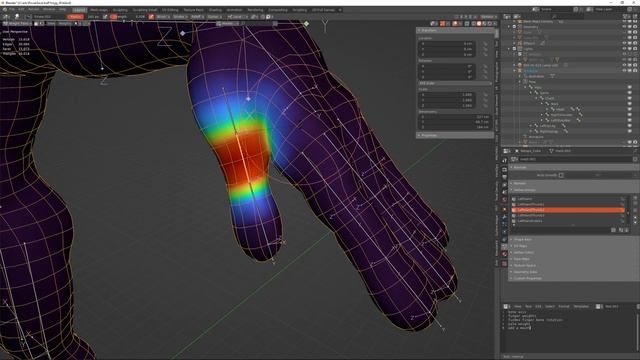Open the Particles properties tab

[504, 224]
